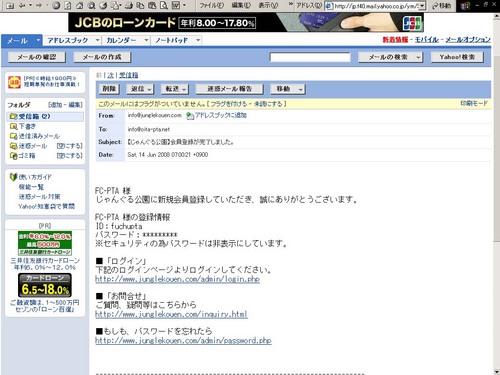Image resolution: width=500 pixels, height=375 pixels.
Task: Open the Sent mail folder icon
Action: pos(13,136)
